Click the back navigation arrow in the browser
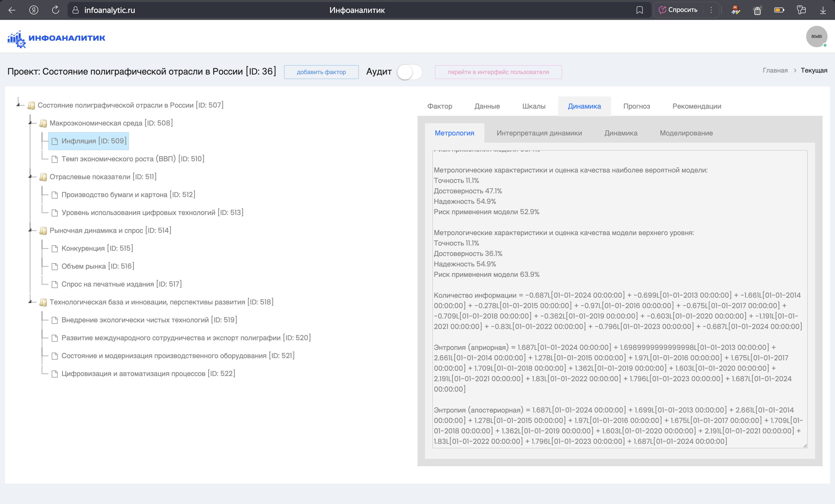835x504 pixels. [x=12, y=10]
